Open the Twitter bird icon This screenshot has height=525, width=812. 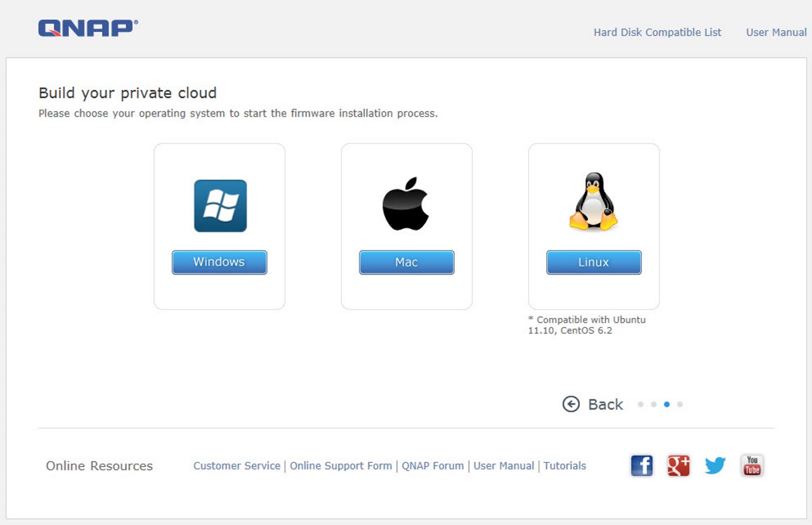tap(715, 466)
